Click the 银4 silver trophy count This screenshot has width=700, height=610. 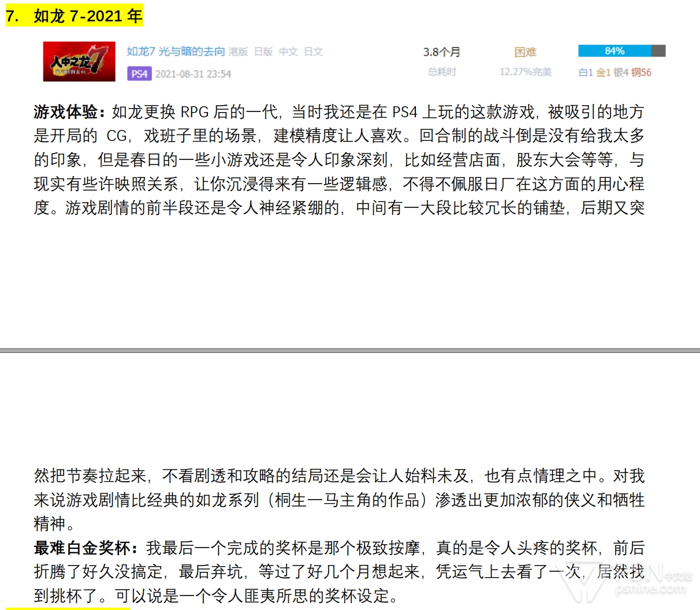tap(620, 72)
